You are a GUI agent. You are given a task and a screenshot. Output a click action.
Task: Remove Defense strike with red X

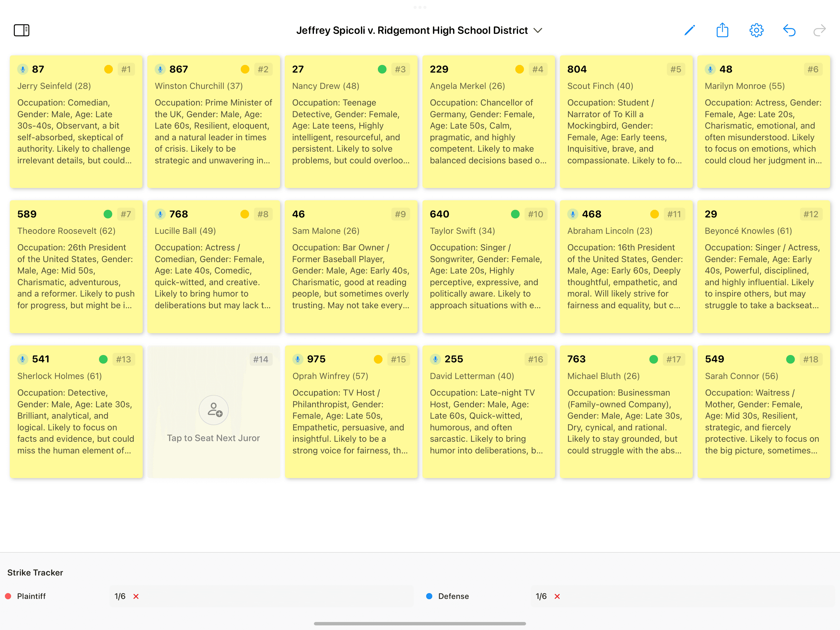(557, 596)
